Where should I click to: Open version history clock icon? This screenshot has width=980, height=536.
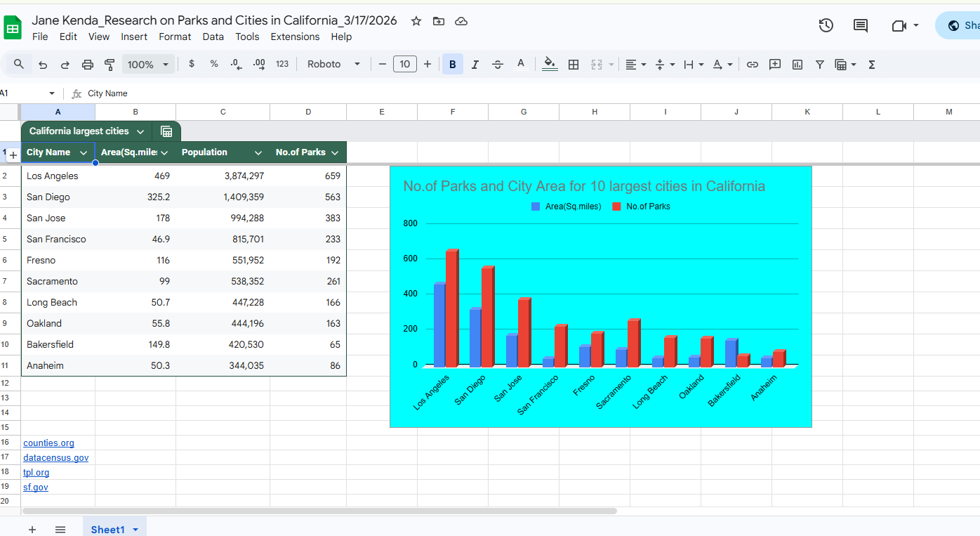coord(826,25)
